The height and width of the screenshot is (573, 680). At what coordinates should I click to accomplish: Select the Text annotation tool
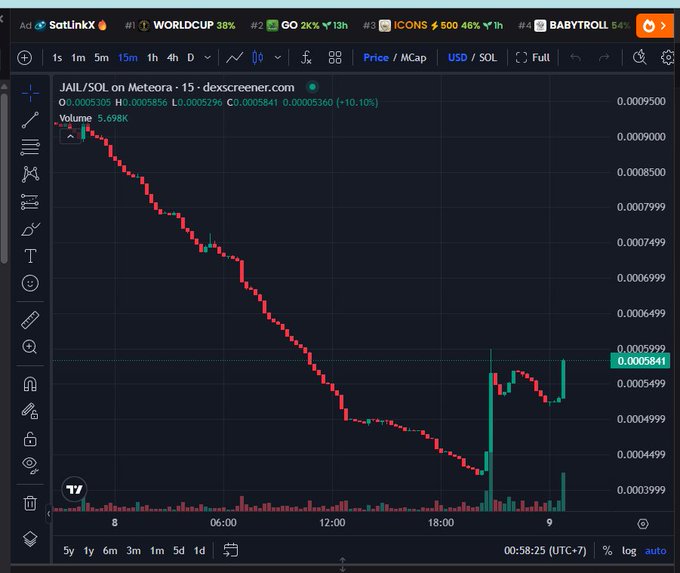tap(30, 256)
